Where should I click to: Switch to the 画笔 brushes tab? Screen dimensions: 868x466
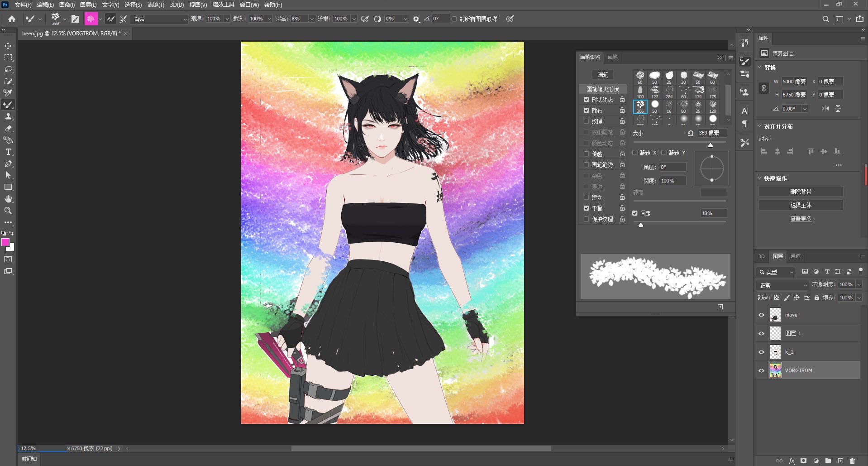(613, 57)
